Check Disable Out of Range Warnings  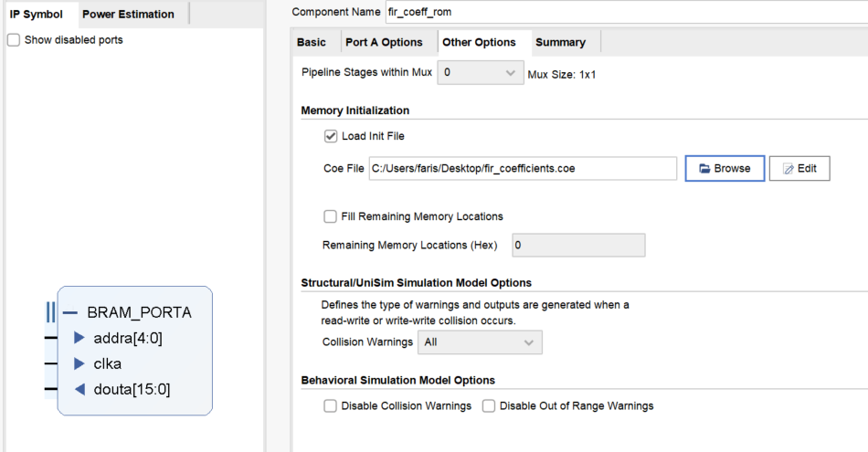pyautogui.click(x=488, y=406)
